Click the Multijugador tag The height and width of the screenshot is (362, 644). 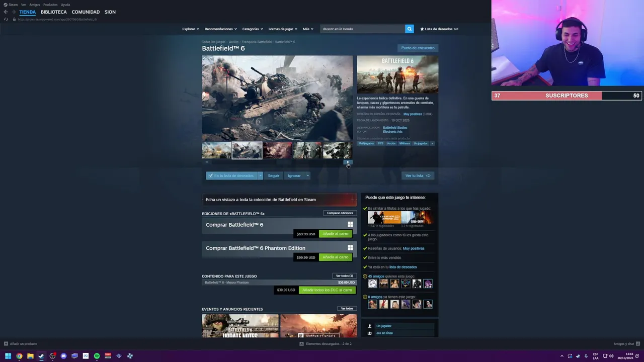point(366,143)
